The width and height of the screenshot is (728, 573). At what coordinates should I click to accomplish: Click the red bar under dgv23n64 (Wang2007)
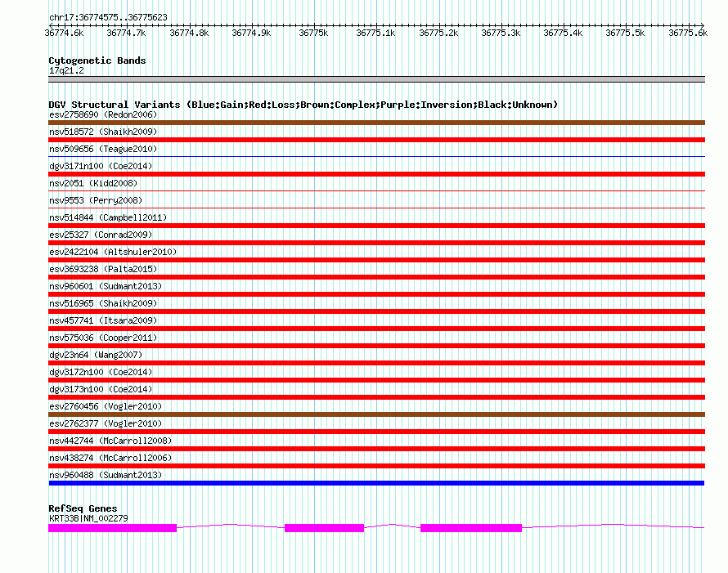pos(376,363)
